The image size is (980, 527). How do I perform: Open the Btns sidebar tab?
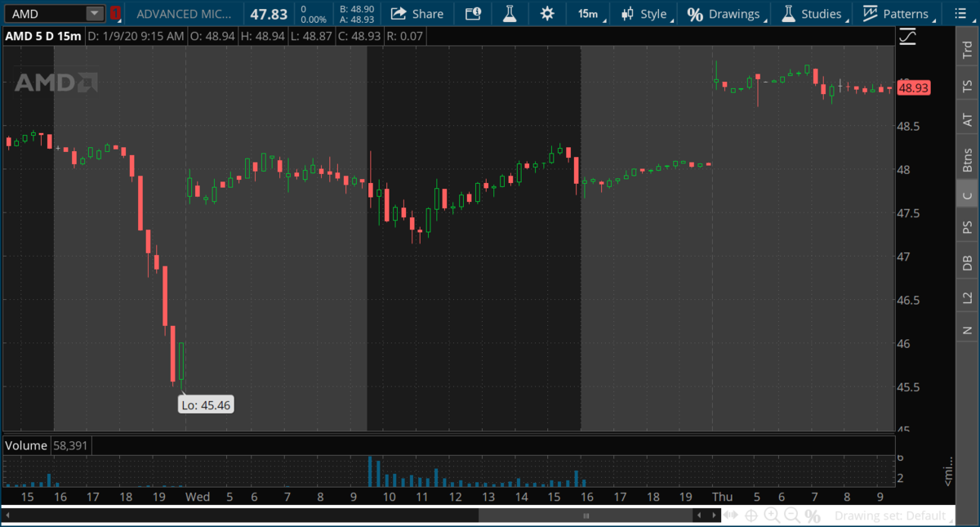pos(968,159)
